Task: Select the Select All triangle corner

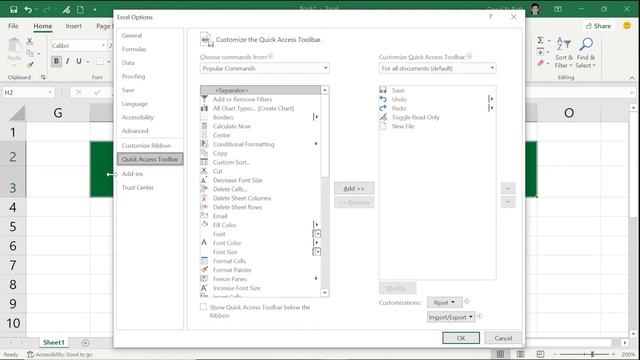Action: (x=17, y=113)
